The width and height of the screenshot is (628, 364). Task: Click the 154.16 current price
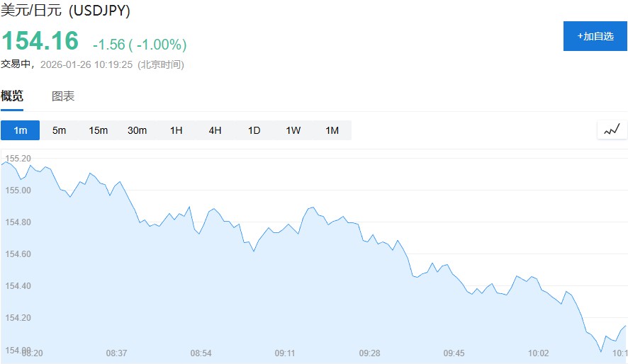[40, 41]
